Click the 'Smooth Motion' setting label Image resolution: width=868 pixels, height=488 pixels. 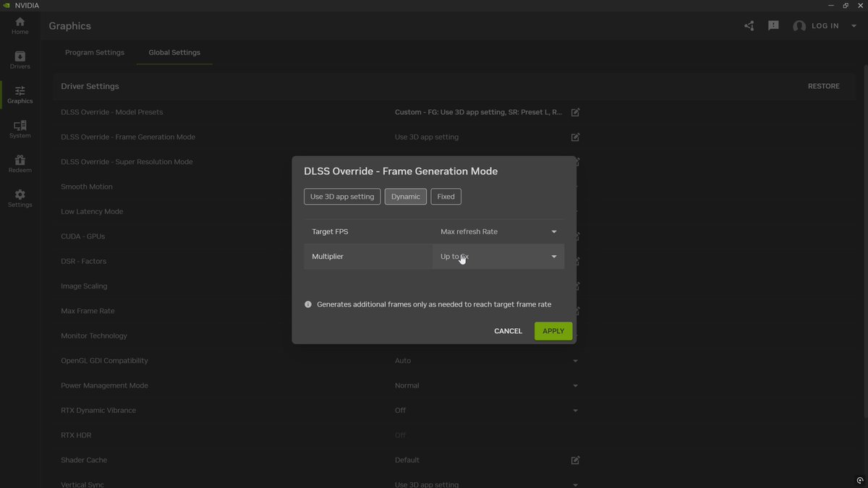click(87, 187)
